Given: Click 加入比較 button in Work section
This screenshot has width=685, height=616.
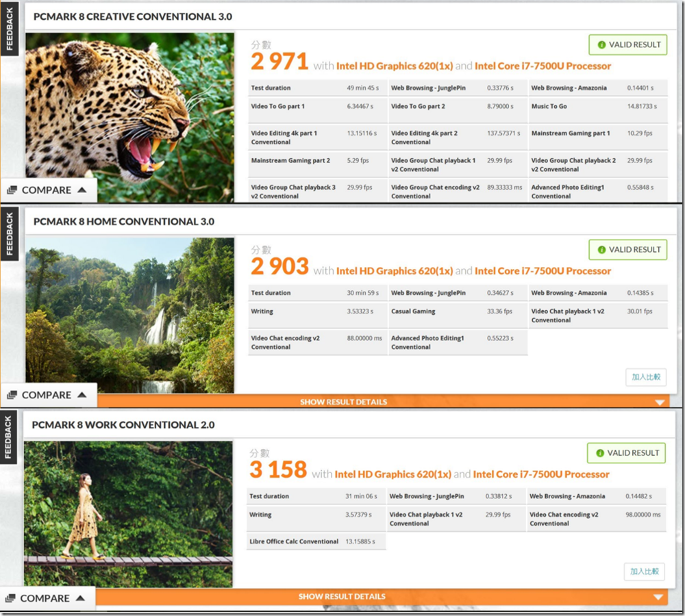Looking at the screenshot, I should click(645, 572).
